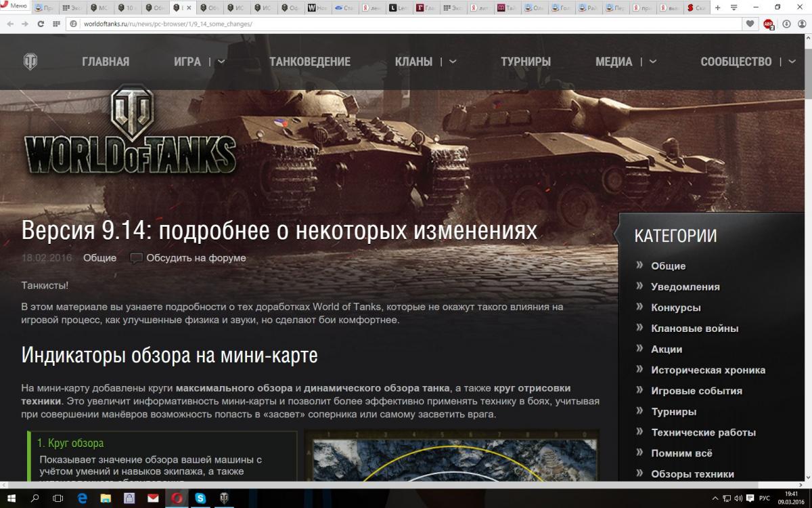Open category Уведомления
This screenshot has width=812, height=508.
click(685, 287)
